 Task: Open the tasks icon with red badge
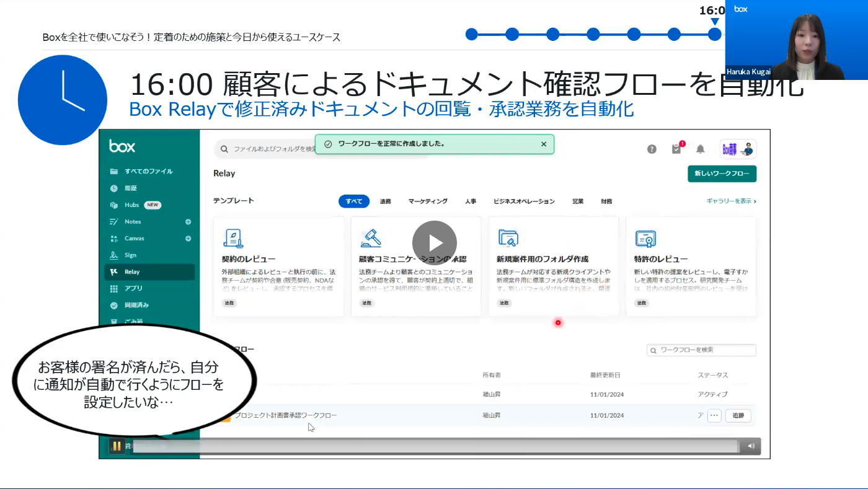pos(676,149)
